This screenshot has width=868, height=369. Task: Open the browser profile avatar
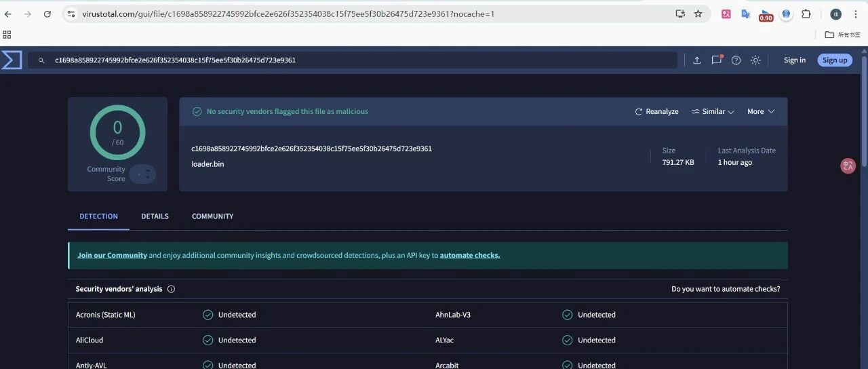pos(835,14)
